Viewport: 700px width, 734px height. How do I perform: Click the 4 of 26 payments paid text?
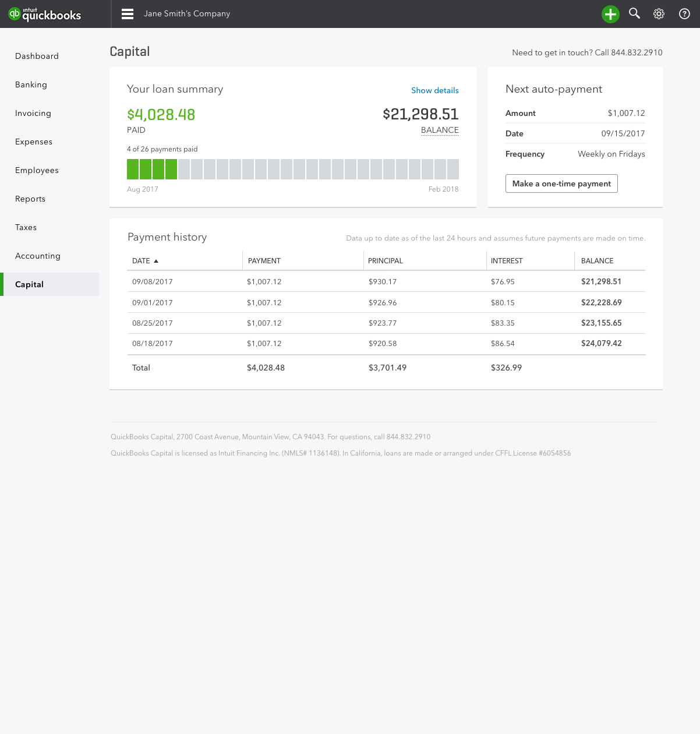click(x=162, y=149)
